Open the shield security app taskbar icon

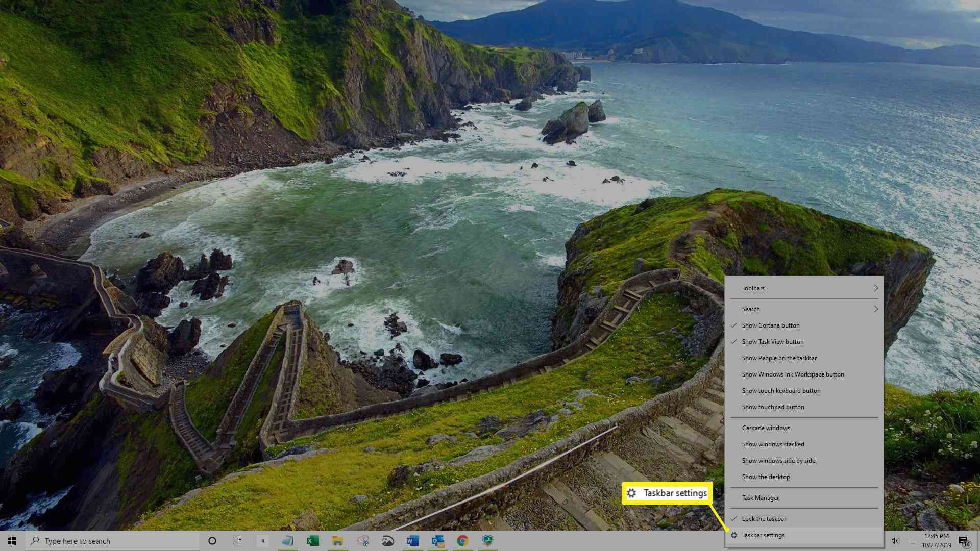487,541
